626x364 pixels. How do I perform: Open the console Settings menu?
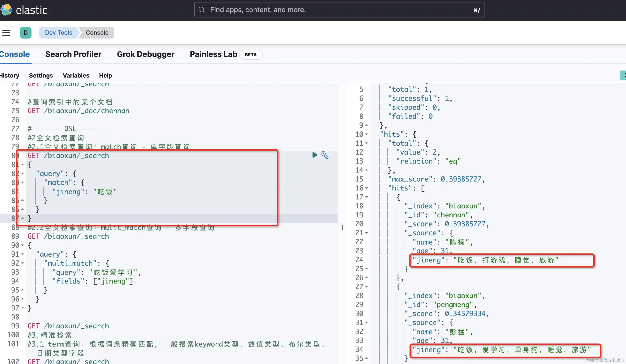click(x=41, y=75)
